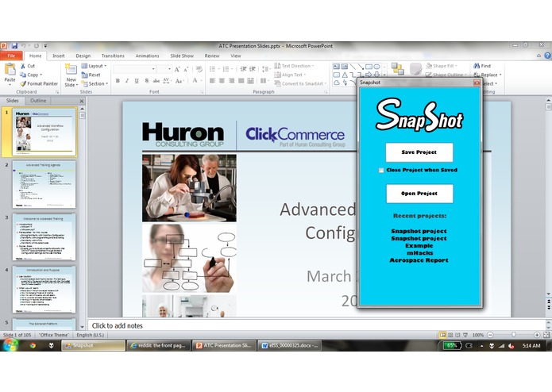Clear all formatting with the eraser icon
552x392 pixels.
[x=199, y=69]
